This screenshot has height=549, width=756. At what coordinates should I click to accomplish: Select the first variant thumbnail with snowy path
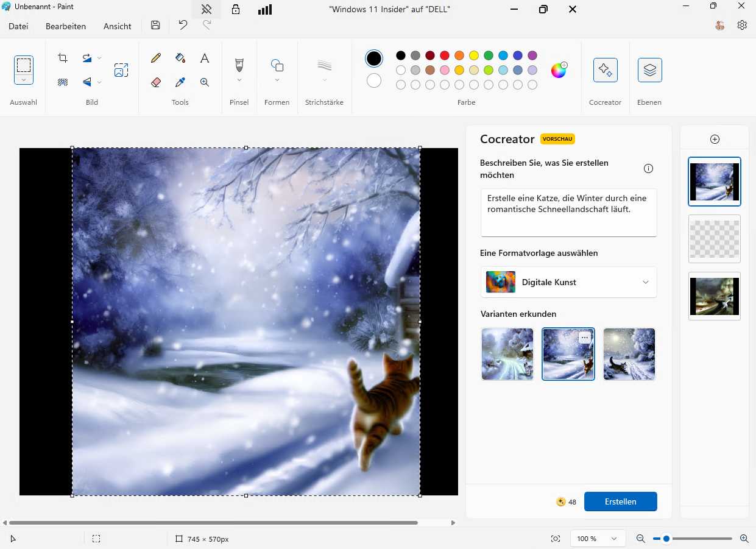coord(507,354)
